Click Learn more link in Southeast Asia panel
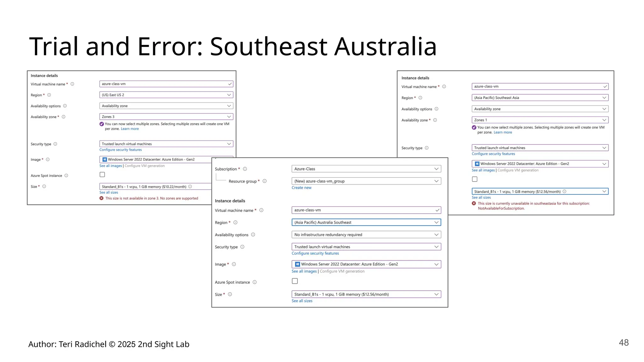The image size is (644, 362). coord(502,132)
